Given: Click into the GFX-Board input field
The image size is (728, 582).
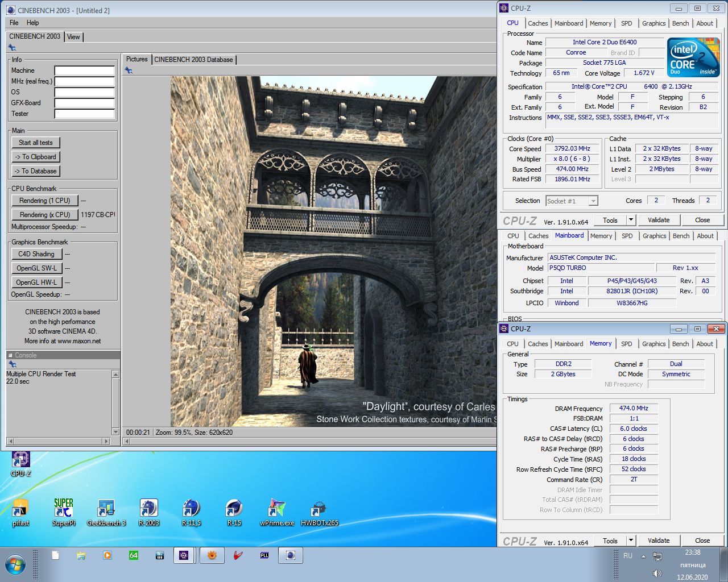Looking at the screenshot, I should pyautogui.click(x=85, y=103).
